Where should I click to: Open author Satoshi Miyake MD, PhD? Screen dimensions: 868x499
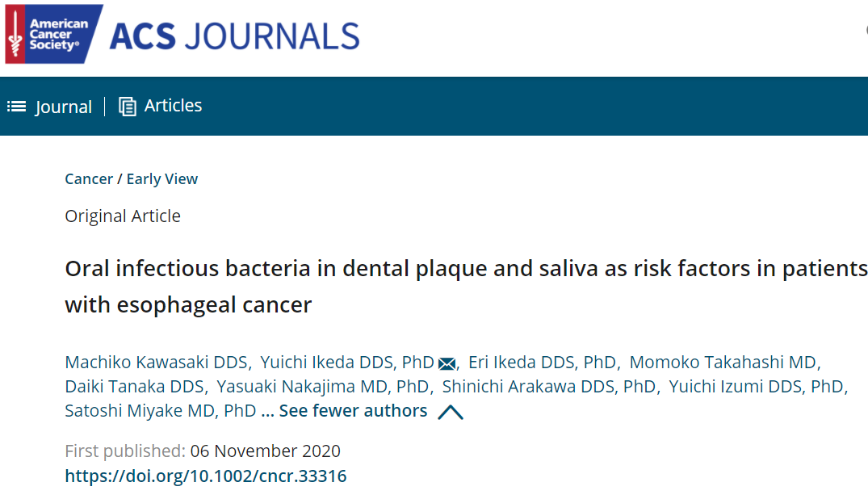(161, 411)
